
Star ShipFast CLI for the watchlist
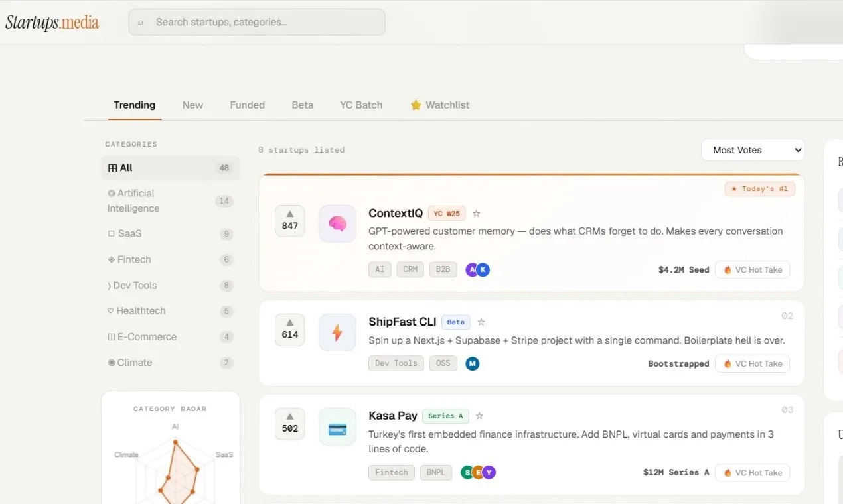point(481,322)
